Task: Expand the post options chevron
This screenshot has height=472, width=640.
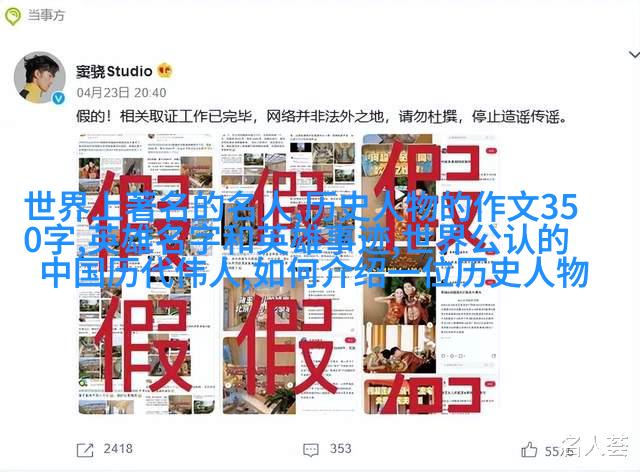Action: (634, 54)
